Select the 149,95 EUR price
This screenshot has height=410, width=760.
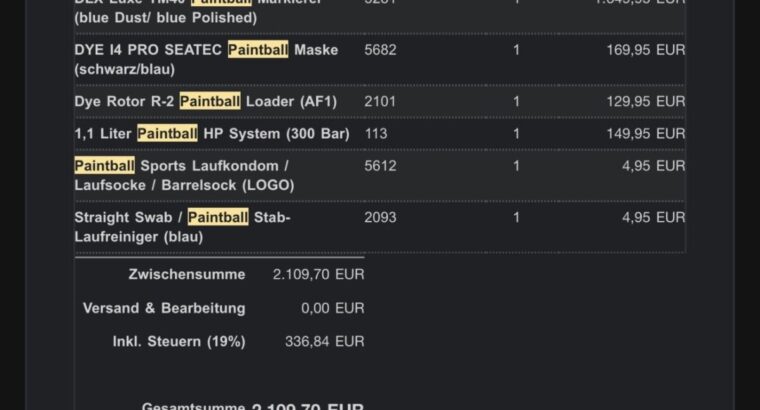coord(645,134)
